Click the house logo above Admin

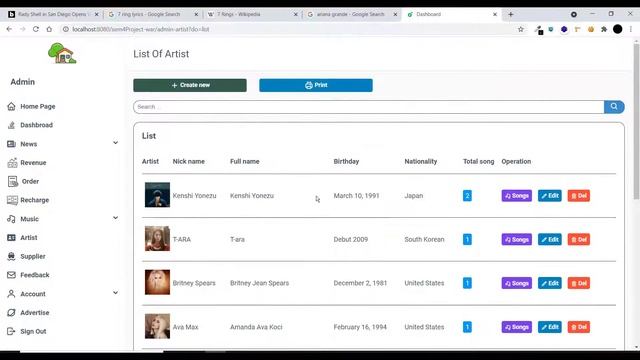pos(62,53)
